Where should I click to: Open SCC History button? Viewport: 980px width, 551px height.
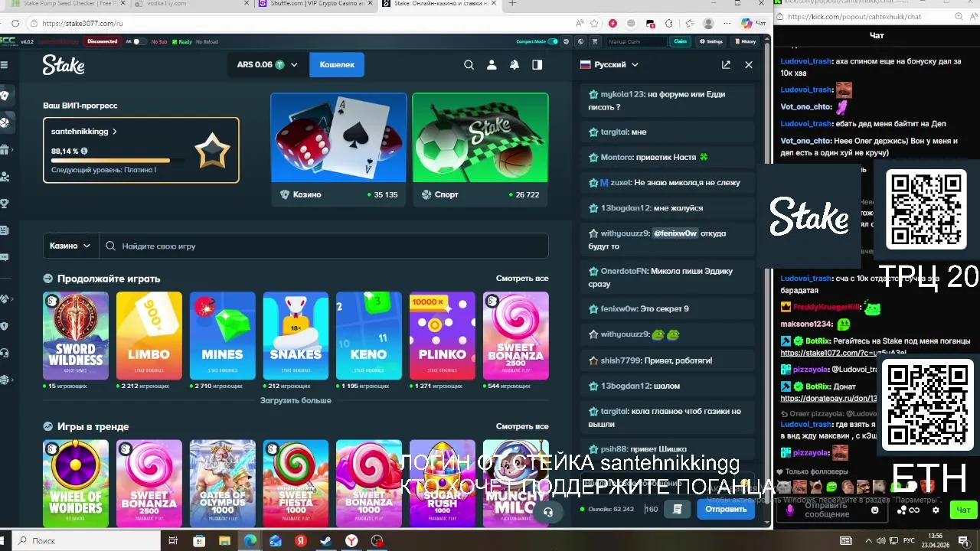pyautogui.click(x=745, y=41)
